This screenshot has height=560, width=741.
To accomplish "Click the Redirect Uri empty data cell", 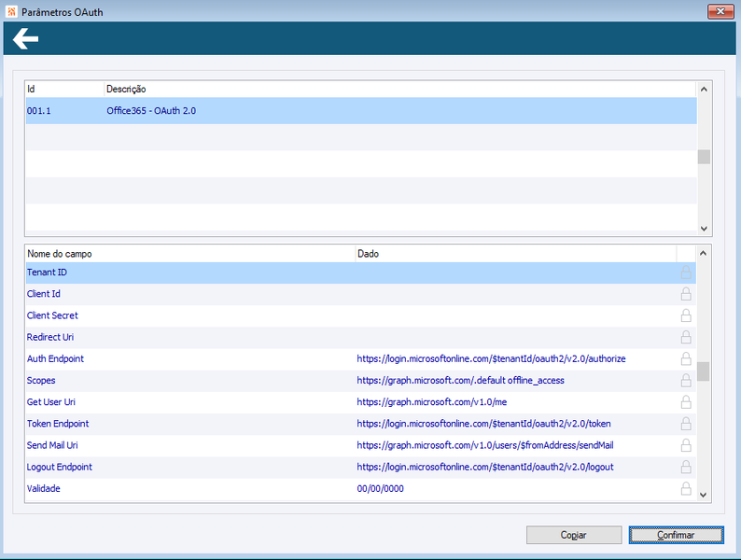I will click(515, 337).
